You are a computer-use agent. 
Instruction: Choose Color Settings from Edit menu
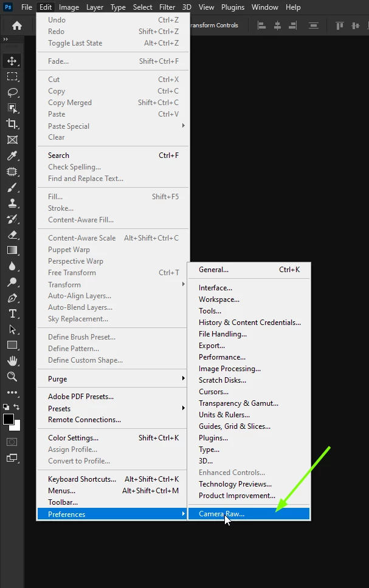click(x=112, y=437)
